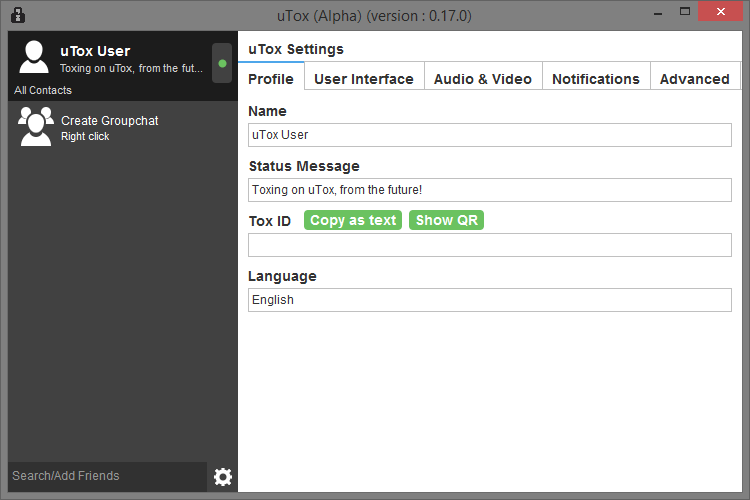Close the uTox window
Screen dimensions: 750x500
coord(720,11)
